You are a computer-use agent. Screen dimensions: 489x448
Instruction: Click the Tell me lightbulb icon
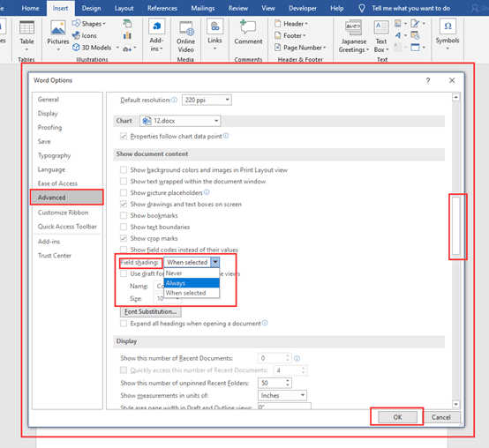[x=362, y=8]
